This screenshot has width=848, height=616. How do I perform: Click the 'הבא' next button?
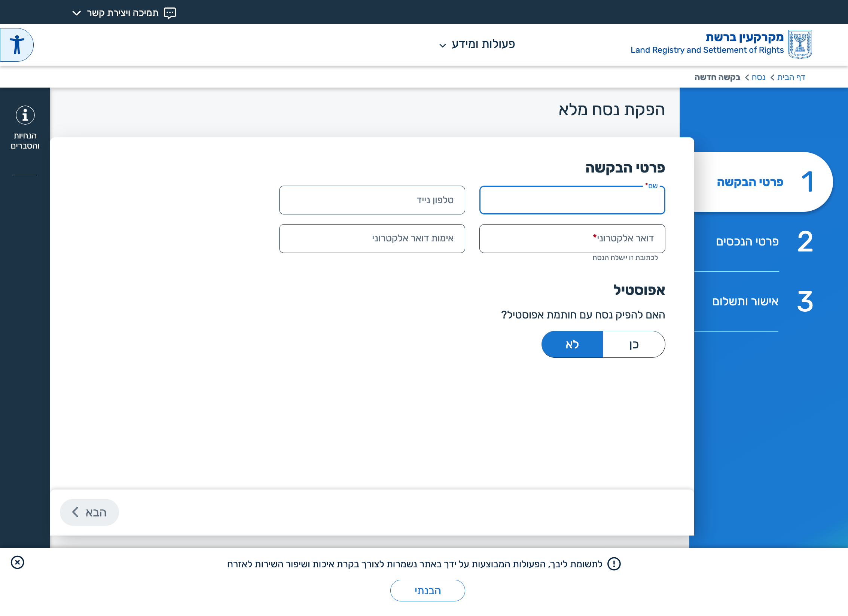click(89, 512)
